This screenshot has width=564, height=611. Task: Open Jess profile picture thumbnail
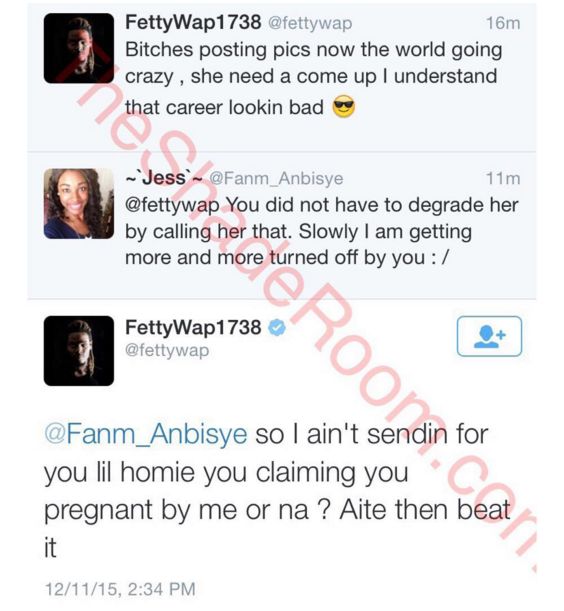pos(79,203)
